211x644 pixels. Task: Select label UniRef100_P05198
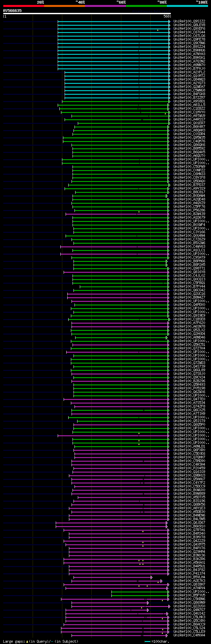coord(189,388)
